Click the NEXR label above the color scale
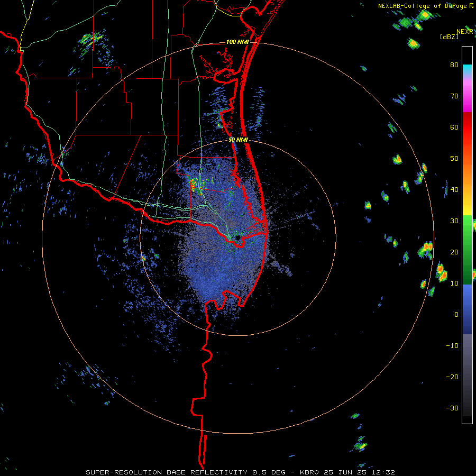The height and width of the screenshot is (476, 476). [464, 32]
